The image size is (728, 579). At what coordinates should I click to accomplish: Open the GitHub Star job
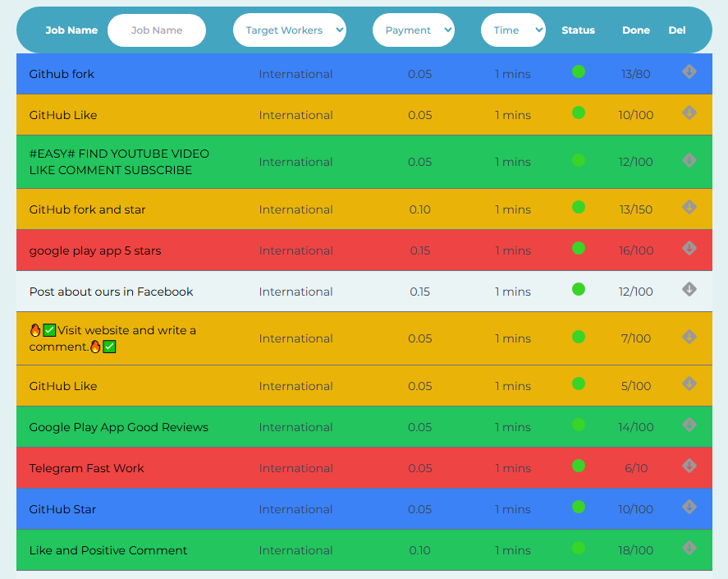pos(62,509)
